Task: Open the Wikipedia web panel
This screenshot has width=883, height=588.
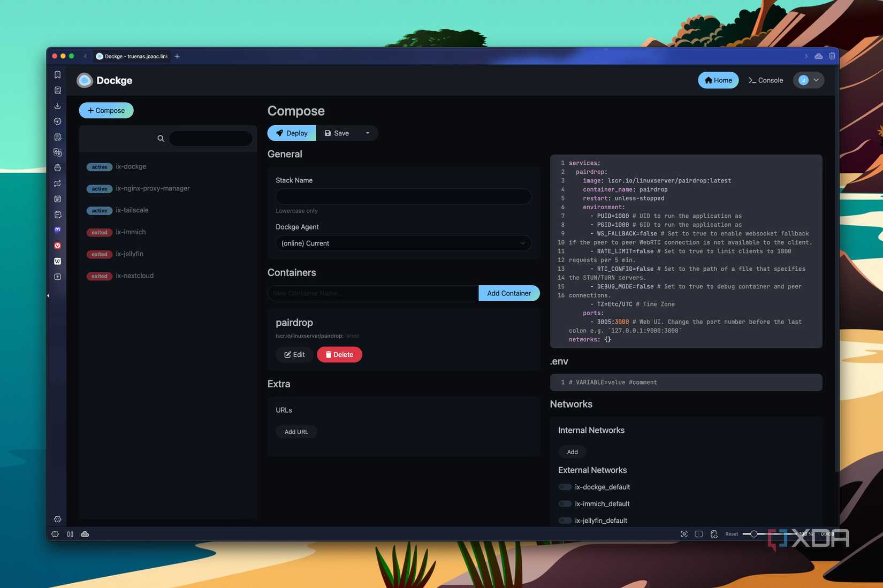Action: point(57,261)
